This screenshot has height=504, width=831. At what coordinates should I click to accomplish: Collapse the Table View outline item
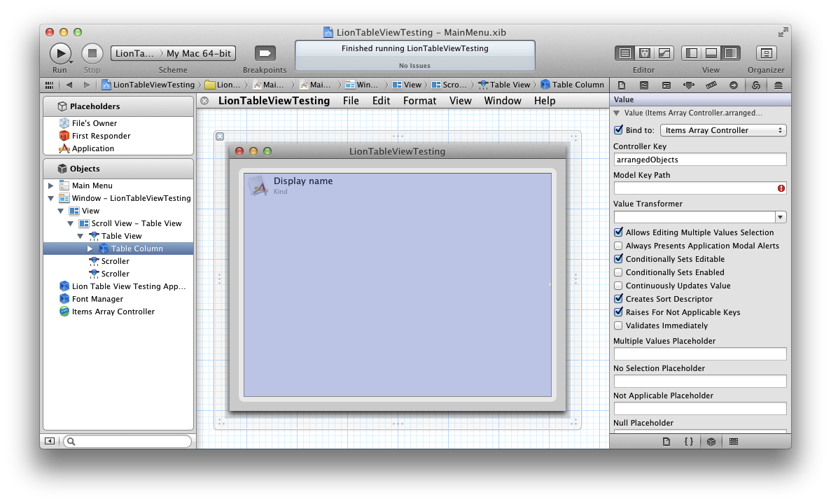[81, 236]
